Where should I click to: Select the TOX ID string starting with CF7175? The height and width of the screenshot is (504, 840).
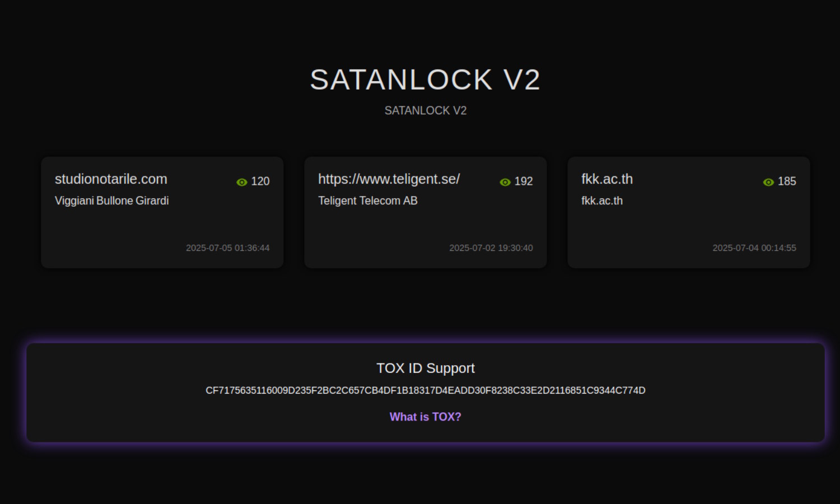426,390
